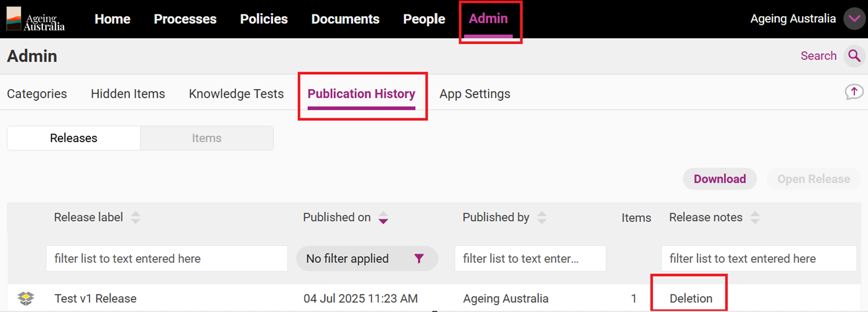Select the Test v1 Release row
The width and height of the screenshot is (868, 312).
pos(96,298)
